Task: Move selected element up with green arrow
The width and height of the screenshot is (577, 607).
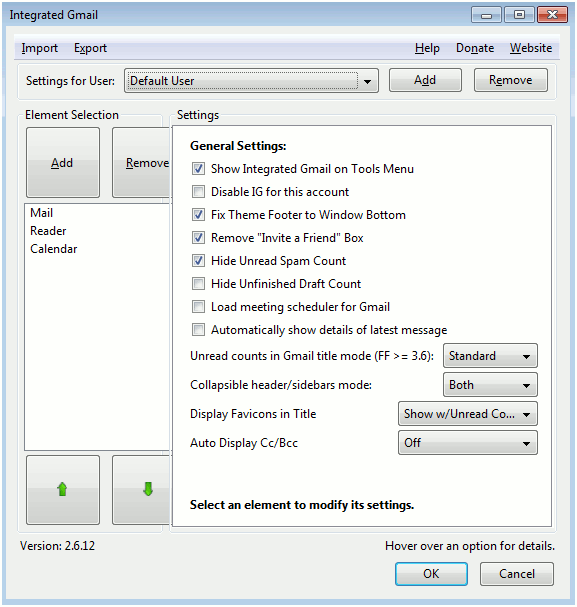Action: tap(63, 489)
